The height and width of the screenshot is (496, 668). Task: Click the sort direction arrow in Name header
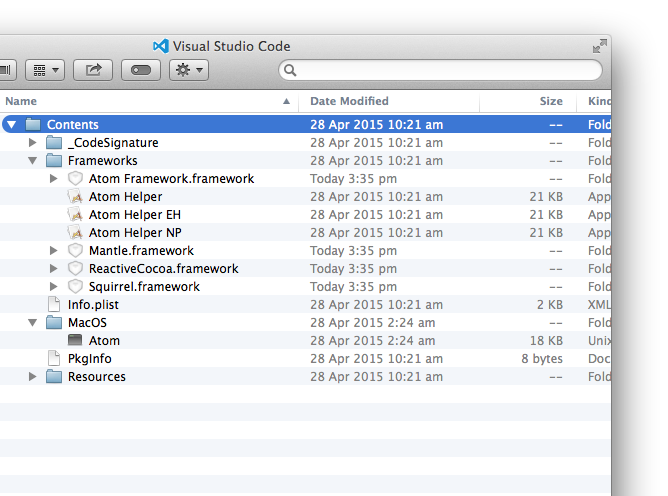(x=286, y=101)
